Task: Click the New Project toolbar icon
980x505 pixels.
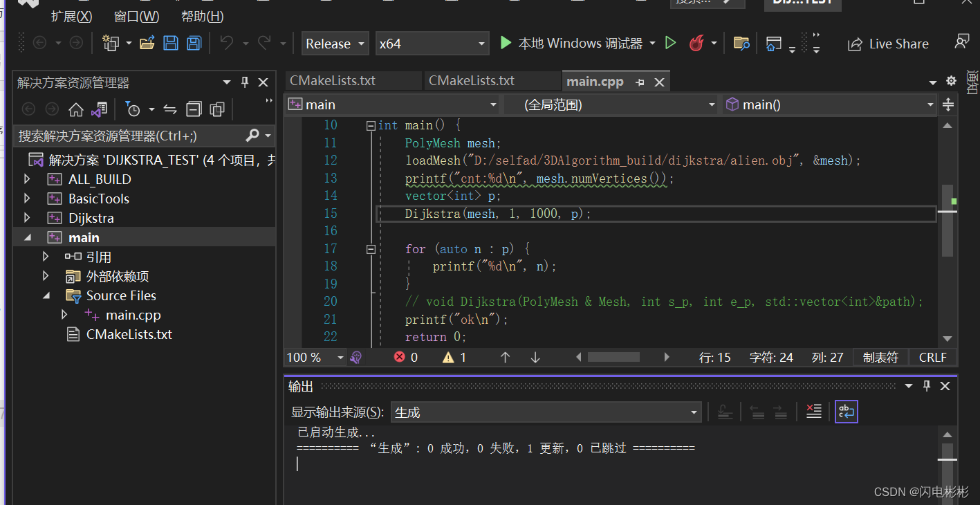Action: [110, 43]
